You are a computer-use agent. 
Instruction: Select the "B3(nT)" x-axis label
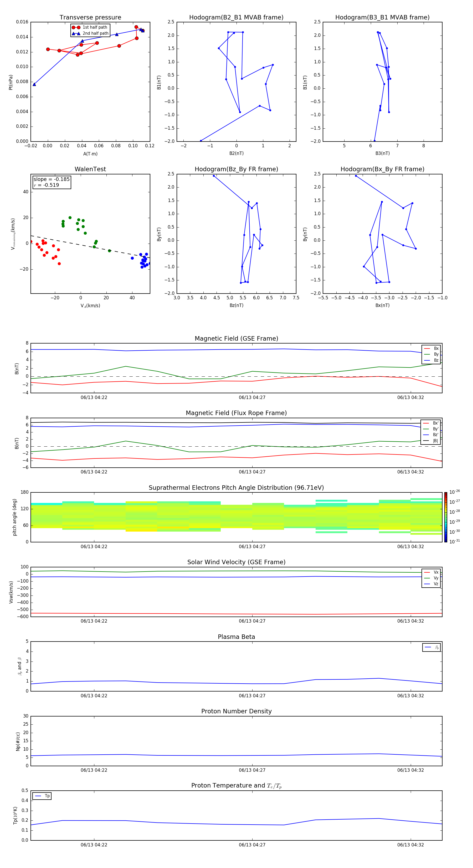pos(382,153)
